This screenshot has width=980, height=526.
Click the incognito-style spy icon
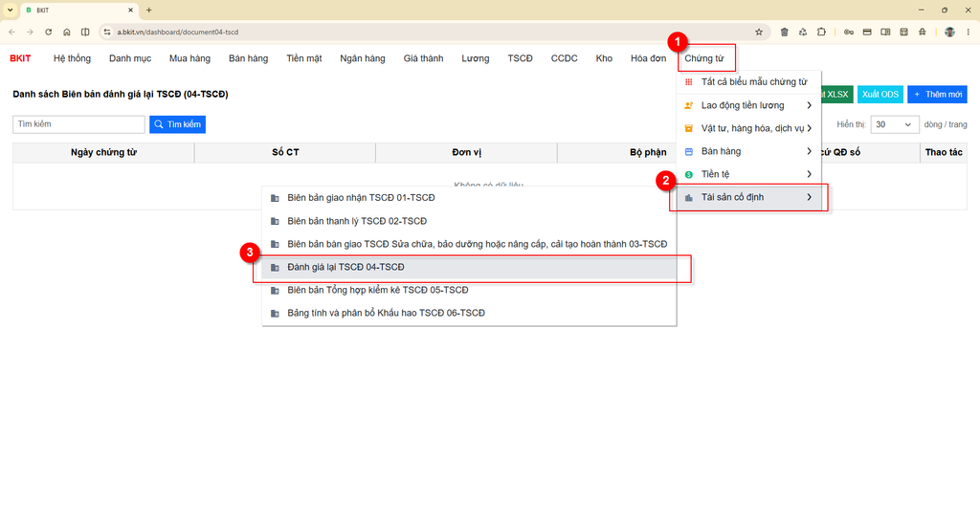pos(923,32)
